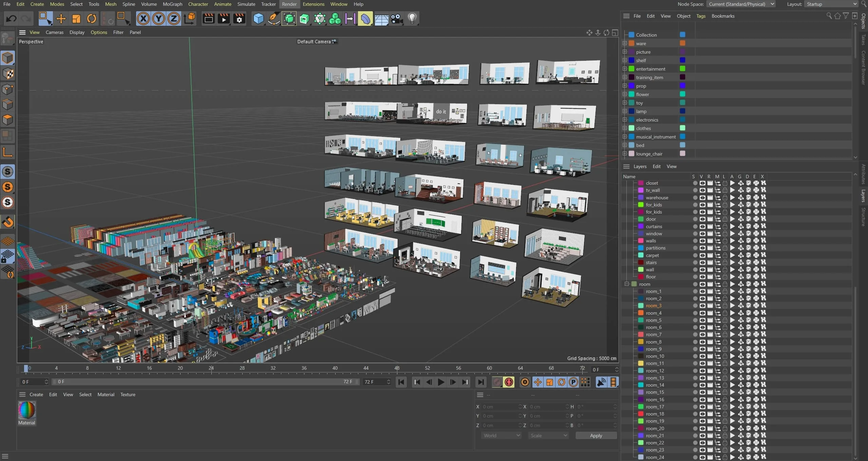Click the red Autokeying button
This screenshot has height=461, width=868.
pyautogui.click(x=509, y=382)
